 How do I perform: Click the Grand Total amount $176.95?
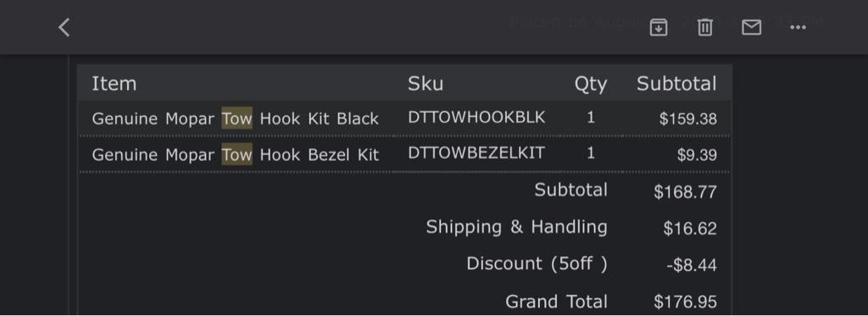pyautogui.click(x=685, y=302)
